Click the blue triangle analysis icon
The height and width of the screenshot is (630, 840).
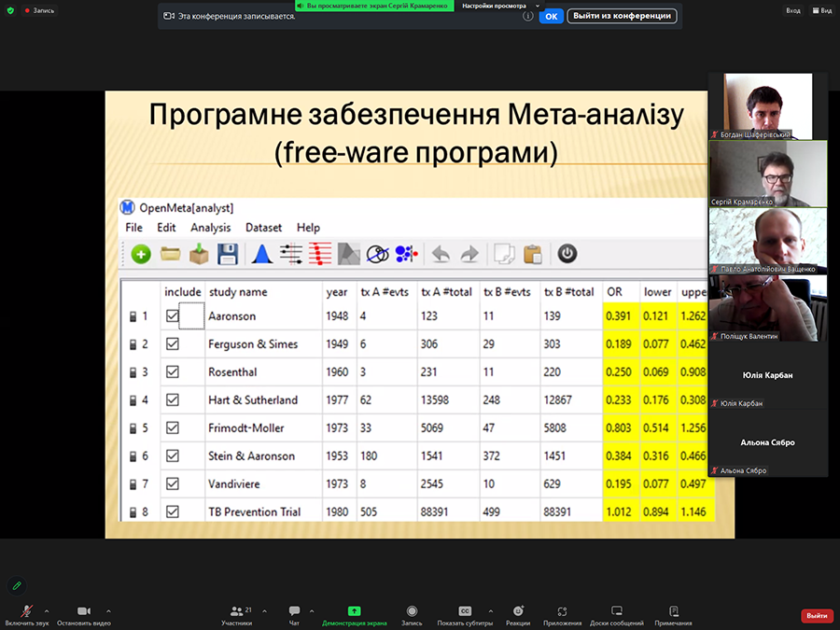coord(262,254)
